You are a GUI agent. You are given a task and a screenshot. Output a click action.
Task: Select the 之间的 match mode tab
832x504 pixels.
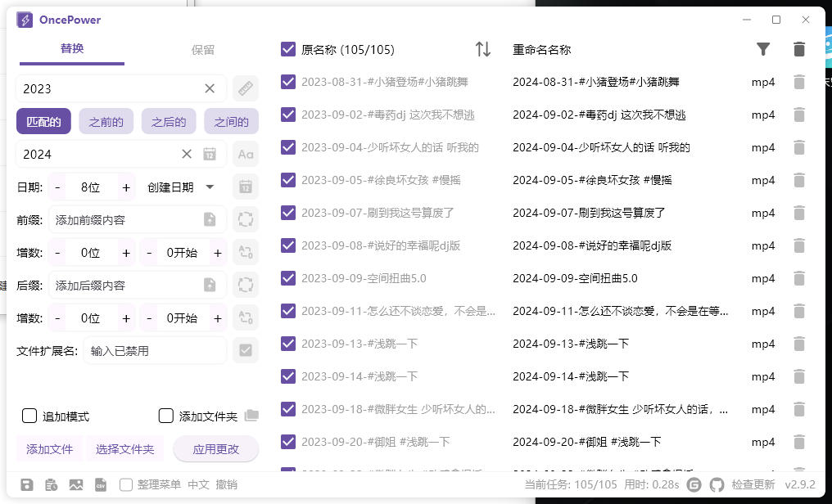pyautogui.click(x=231, y=121)
